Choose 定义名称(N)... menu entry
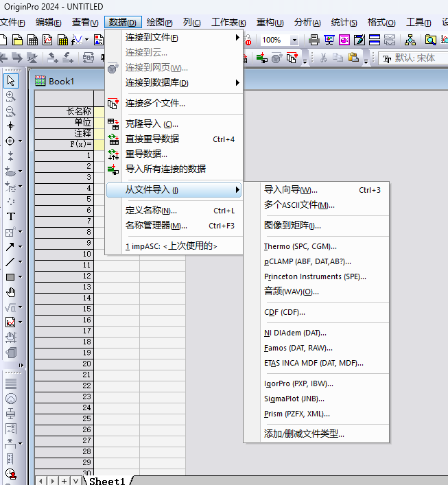The image size is (448, 485). tap(174, 211)
